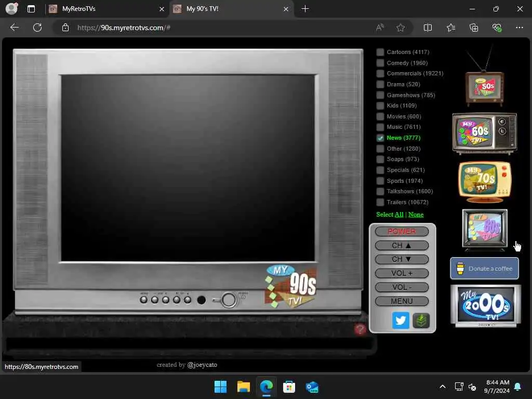
Task: Close the My 90's TV! tab
Action: (x=286, y=9)
